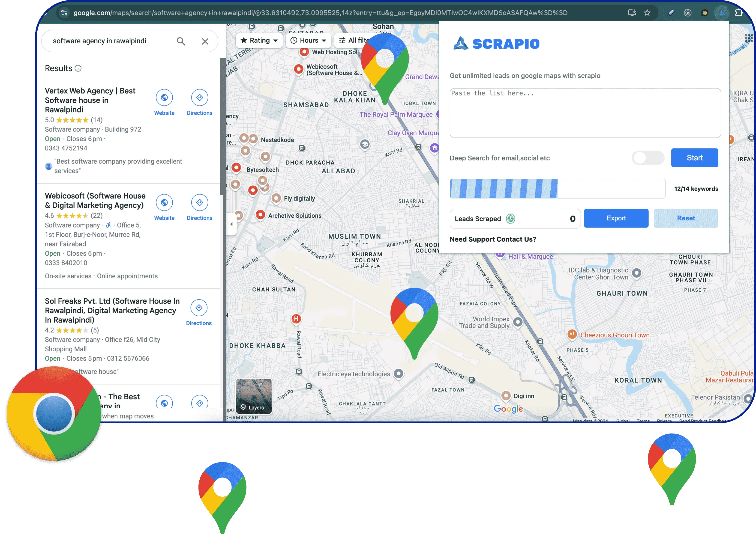Click the Leads Scraped status icon
Viewport: 756px width, 534px height.
point(510,219)
